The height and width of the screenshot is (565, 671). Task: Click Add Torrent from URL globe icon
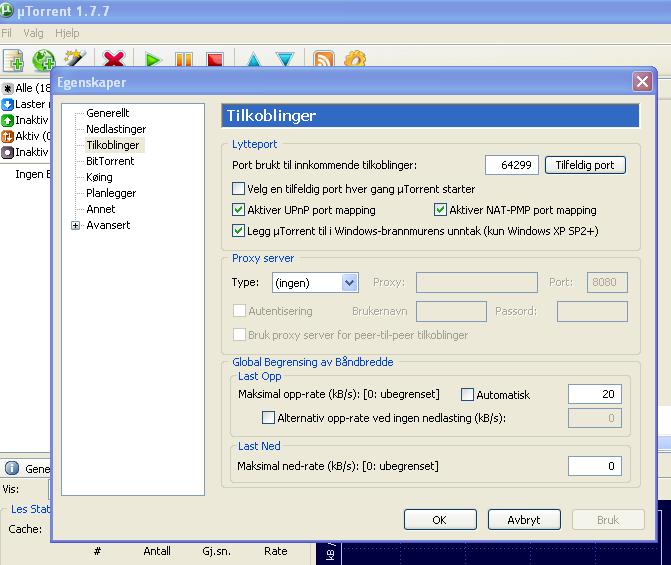pyautogui.click(x=43, y=59)
